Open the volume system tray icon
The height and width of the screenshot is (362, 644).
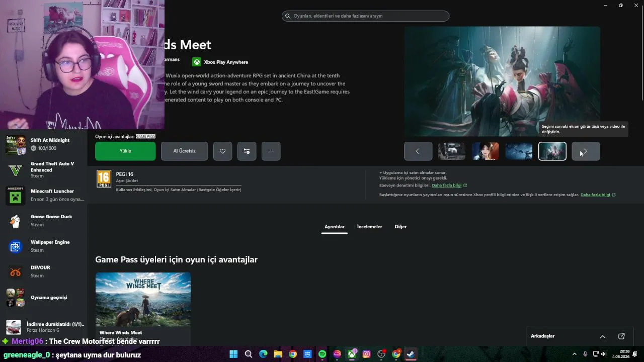pos(603,354)
